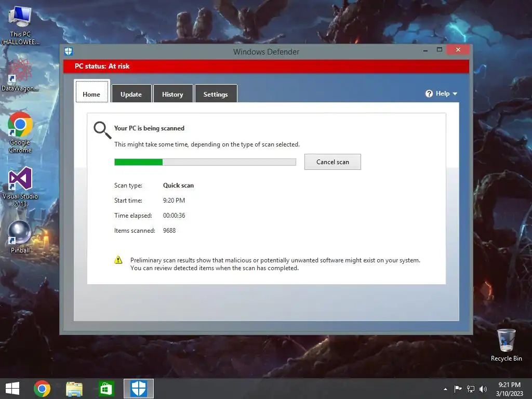This screenshot has height=399, width=532.
Task: Click the red PC status: At risk banner
Action: (x=266, y=66)
